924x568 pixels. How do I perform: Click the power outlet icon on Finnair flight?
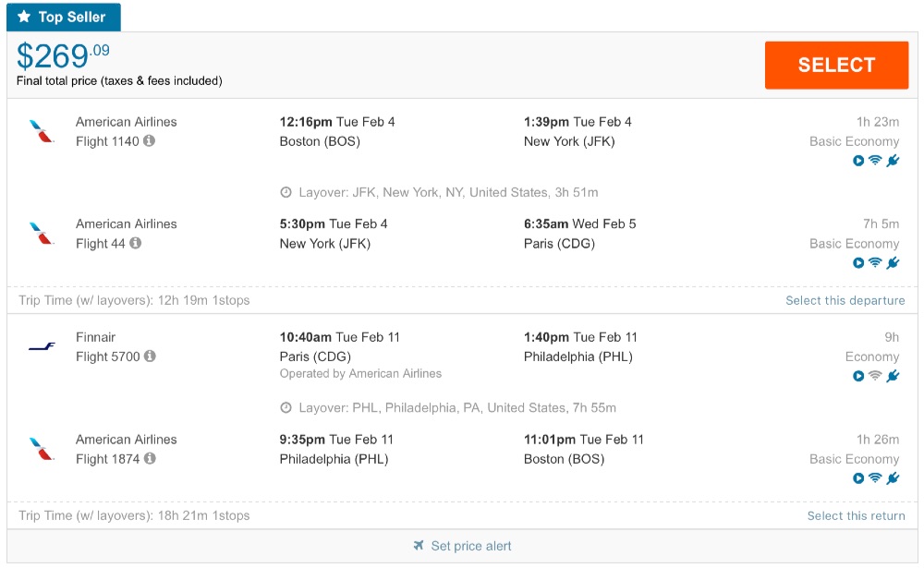(x=893, y=376)
